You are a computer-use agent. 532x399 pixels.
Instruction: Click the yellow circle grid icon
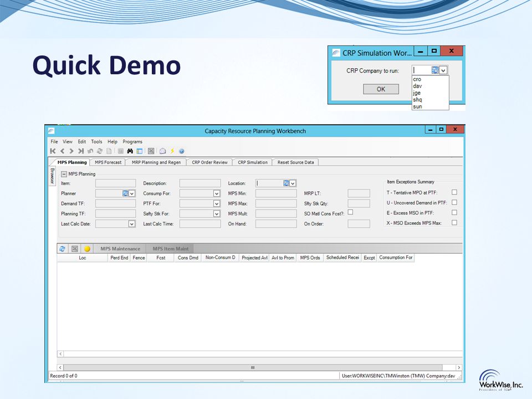[x=87, y=249]
